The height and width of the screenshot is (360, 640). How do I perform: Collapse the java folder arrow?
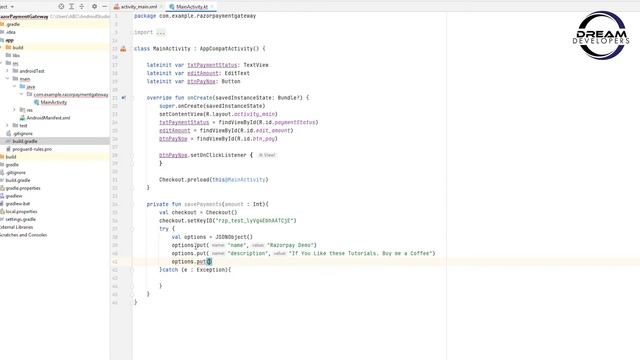tap(15, 87)
